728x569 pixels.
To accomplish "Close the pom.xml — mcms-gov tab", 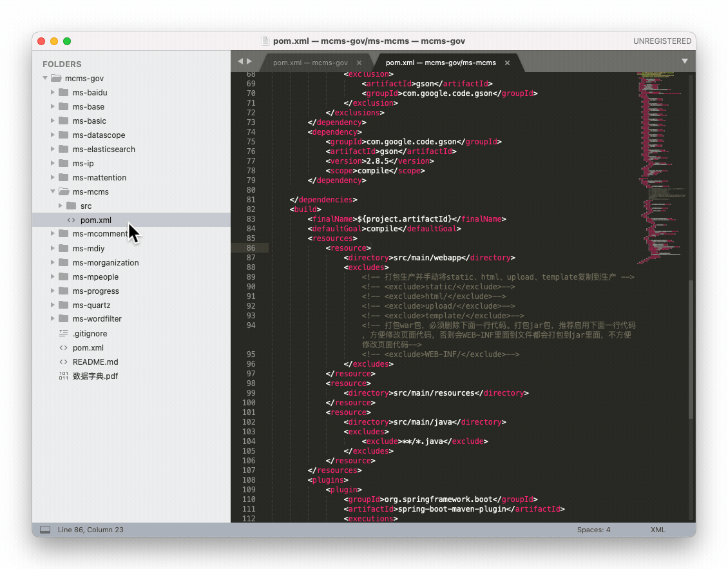I will pos(359,63).
